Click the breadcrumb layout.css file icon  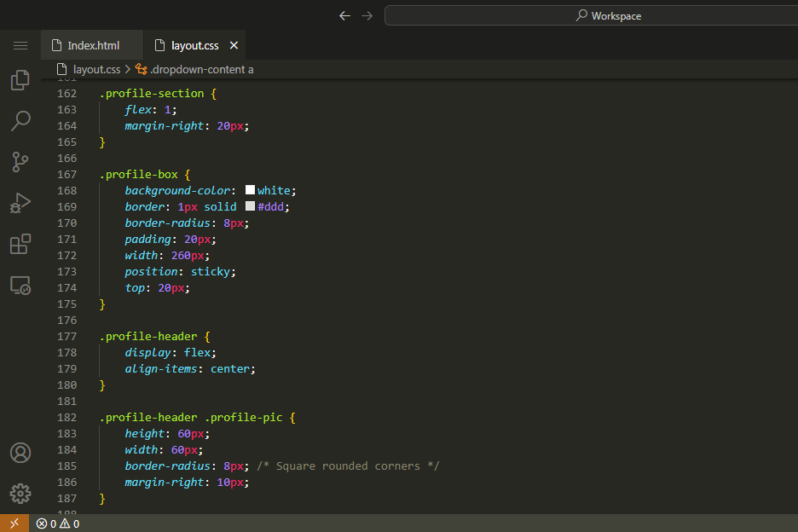pos(61,69)
